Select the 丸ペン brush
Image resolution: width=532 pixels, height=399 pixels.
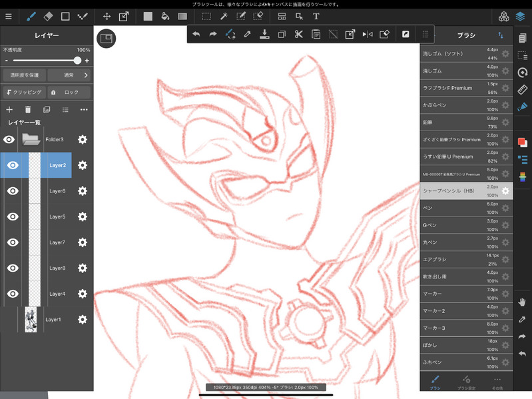[466, 242]
